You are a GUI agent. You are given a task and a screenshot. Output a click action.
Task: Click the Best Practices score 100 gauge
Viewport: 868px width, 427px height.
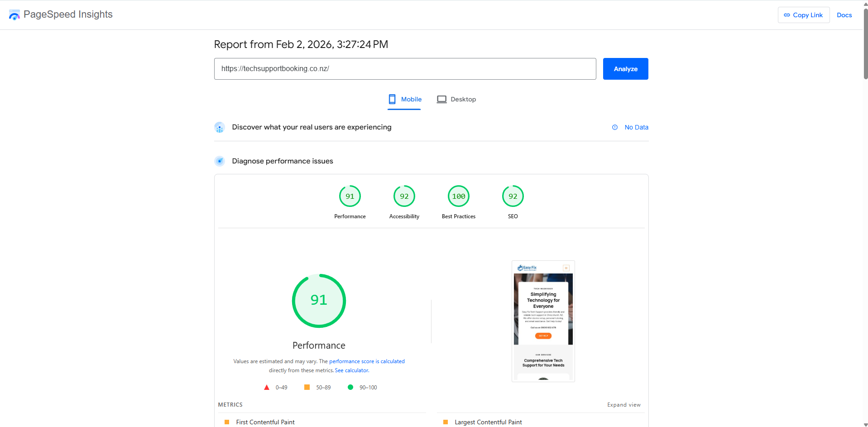458,197
